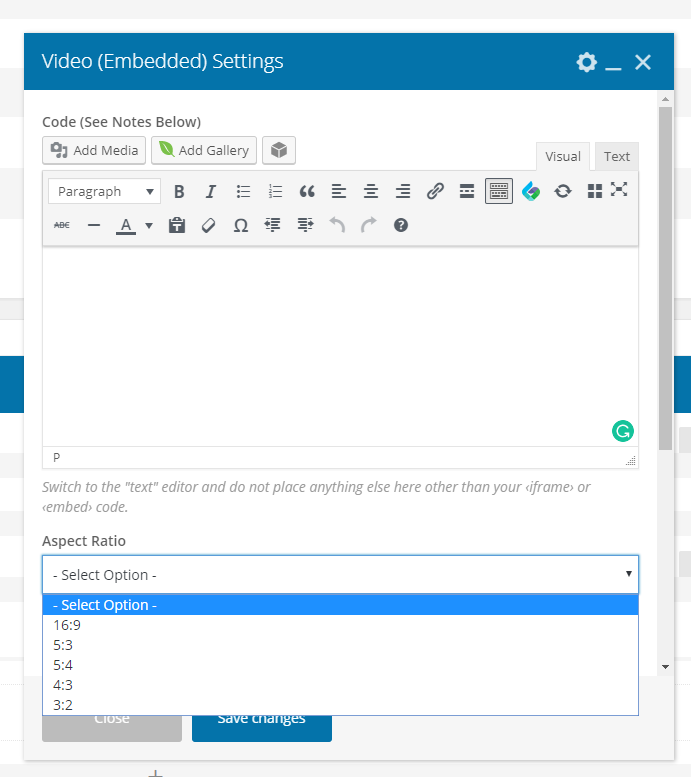Insert special character with omega icon

pyautogui.click(x=241, y=225)
